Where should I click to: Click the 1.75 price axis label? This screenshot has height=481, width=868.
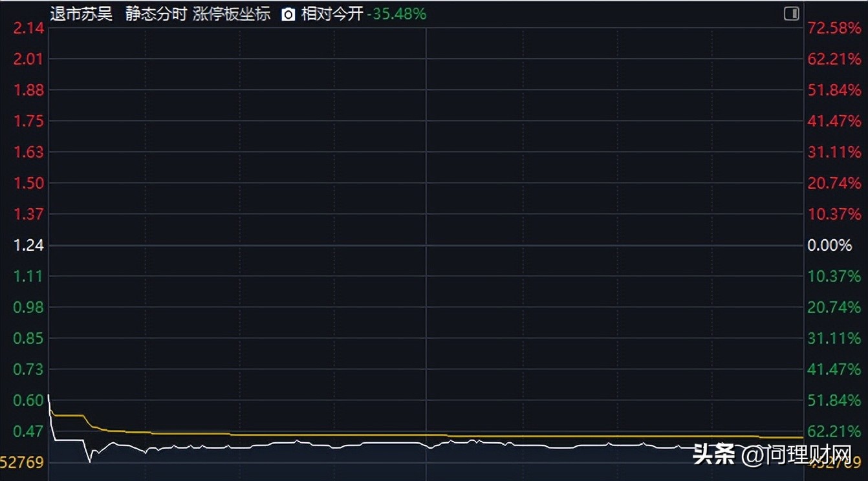coord(29,121)
